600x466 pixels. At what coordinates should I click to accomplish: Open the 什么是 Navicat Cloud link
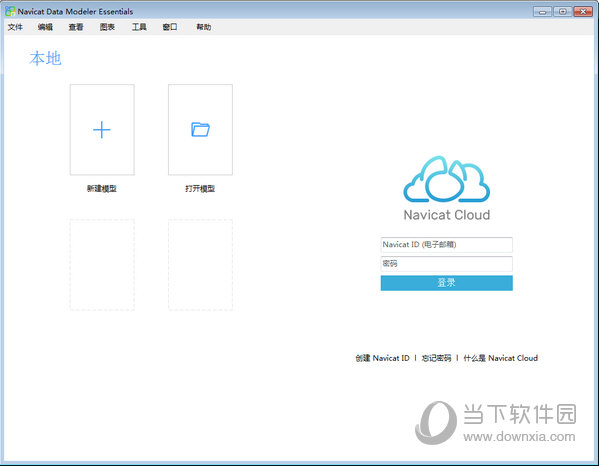click(501, 358)
